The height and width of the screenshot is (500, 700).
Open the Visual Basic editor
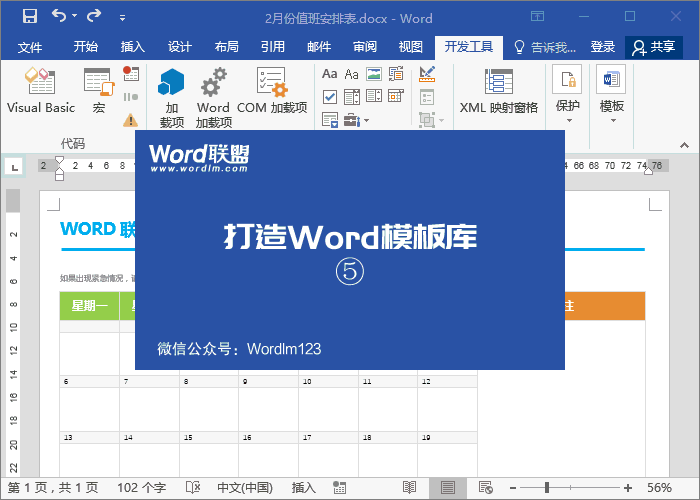point(41,91)
